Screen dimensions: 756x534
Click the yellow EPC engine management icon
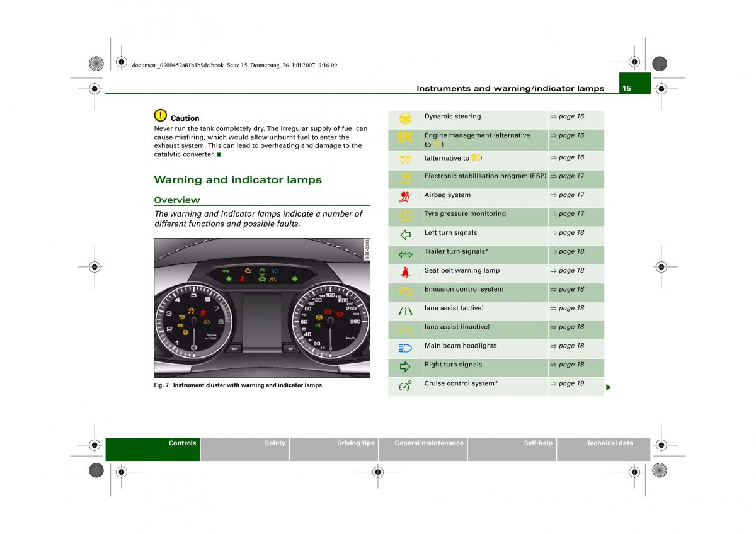click(405, 138)
